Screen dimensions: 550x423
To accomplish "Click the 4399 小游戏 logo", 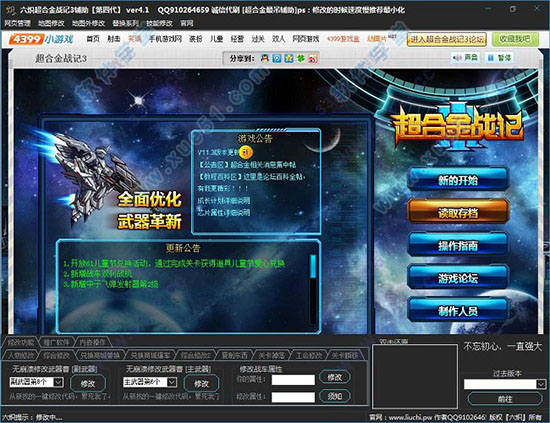I will pyautogui.click(x=41, y=39).
